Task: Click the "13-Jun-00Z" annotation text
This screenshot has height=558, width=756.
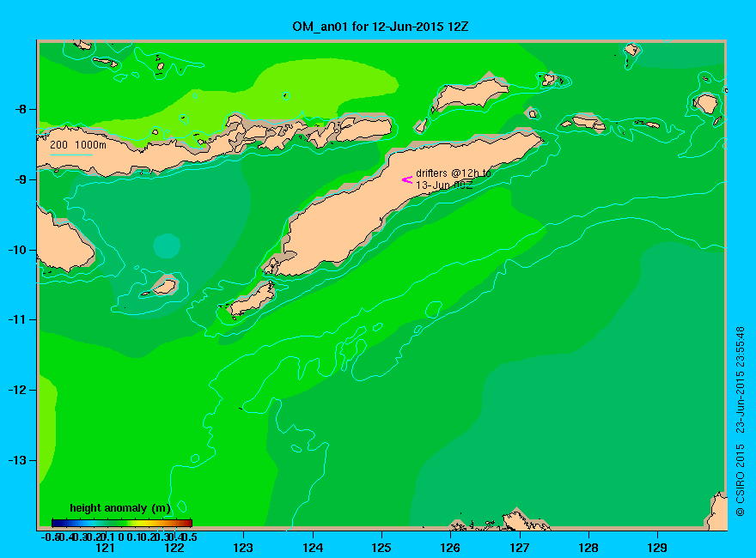Action: click(444, 185)
